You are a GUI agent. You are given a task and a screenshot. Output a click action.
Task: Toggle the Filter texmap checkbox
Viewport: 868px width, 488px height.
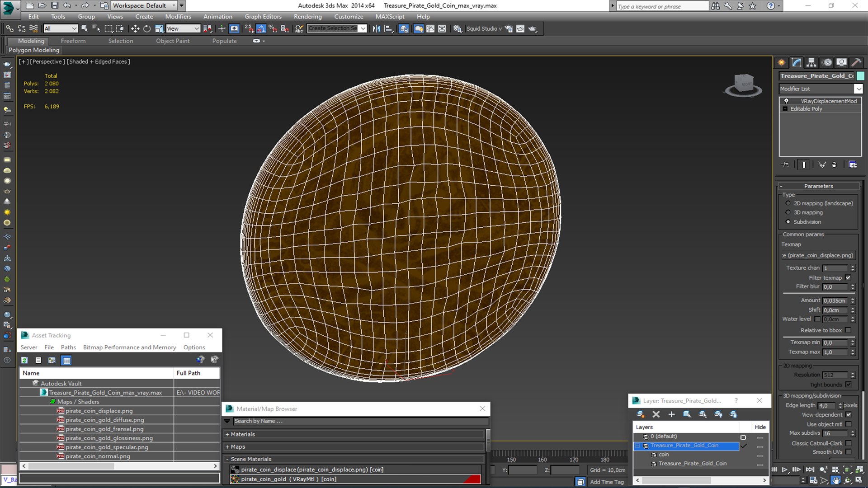point(848,278)
